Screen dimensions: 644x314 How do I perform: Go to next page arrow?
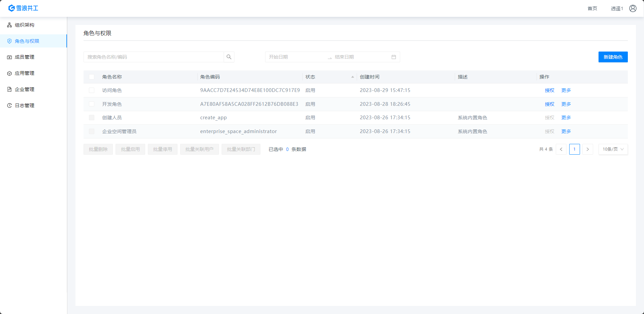(x=587, y=149)
